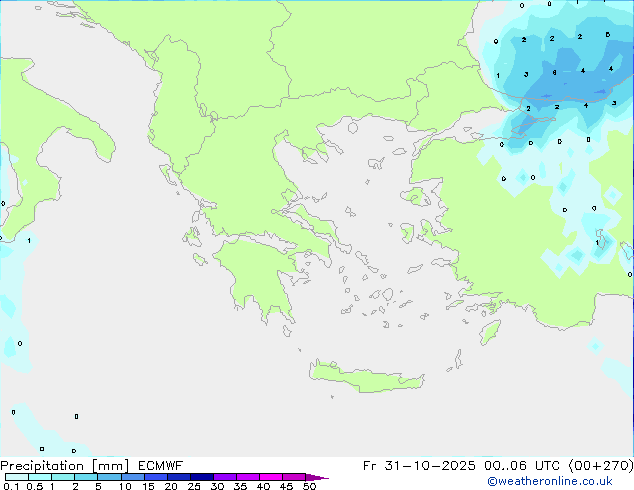
Task: Click the legend value '50'
Action: pyautogui.click(x=309, y=486)
